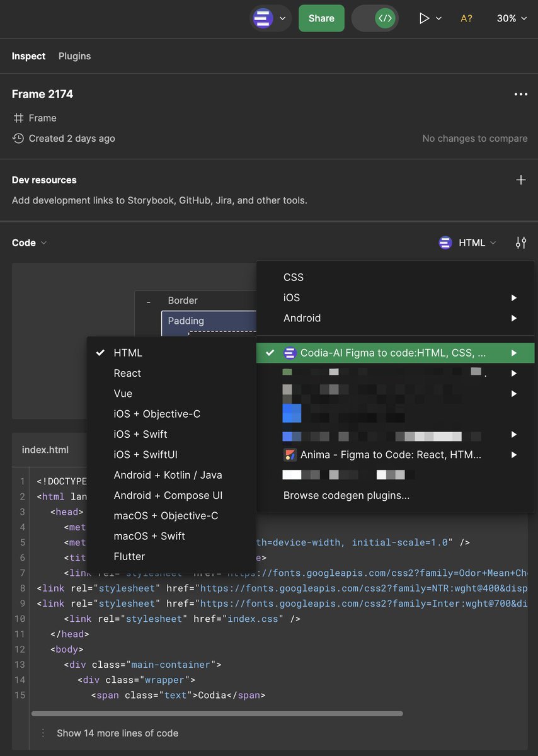Click the Padding label in box model

tap(186, 321)
